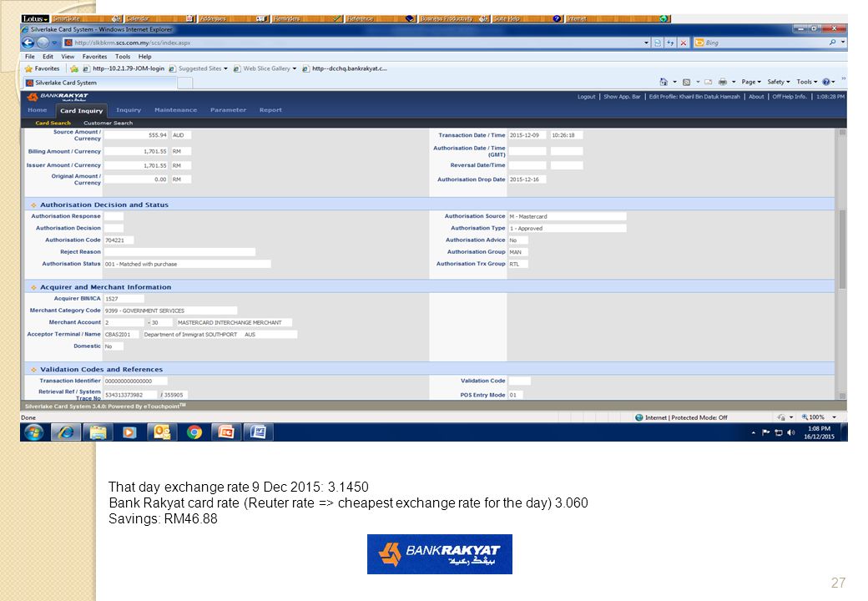Click the Customer Search sub-menu link
The height and width of the screenshot is (601, 868).
[108, 123]
